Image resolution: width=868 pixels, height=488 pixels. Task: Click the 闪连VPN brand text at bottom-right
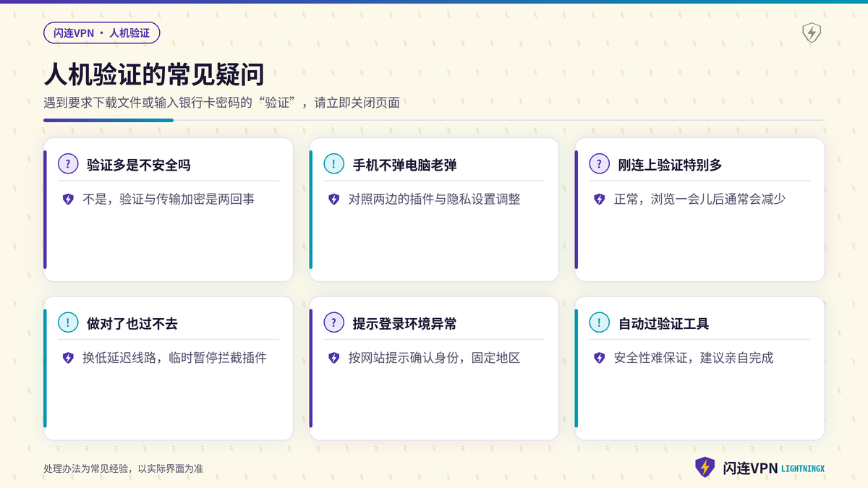pyautogui.click(x=750, y=468)
